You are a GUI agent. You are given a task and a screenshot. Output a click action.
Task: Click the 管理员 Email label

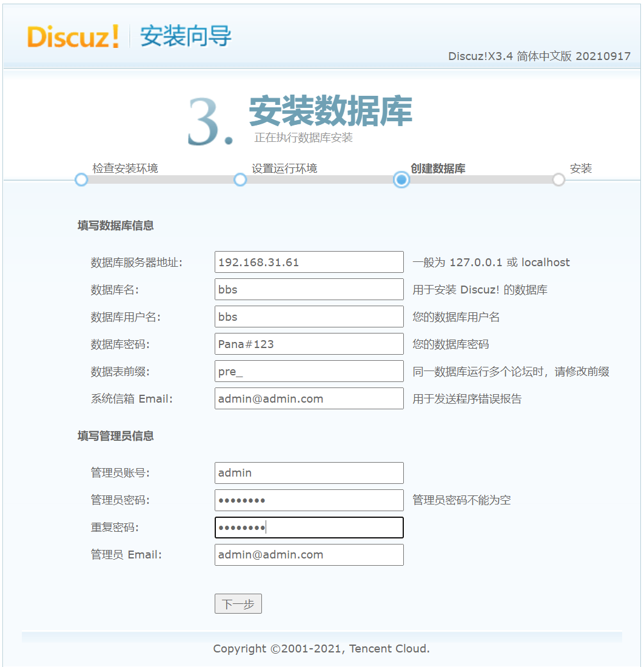126,555
